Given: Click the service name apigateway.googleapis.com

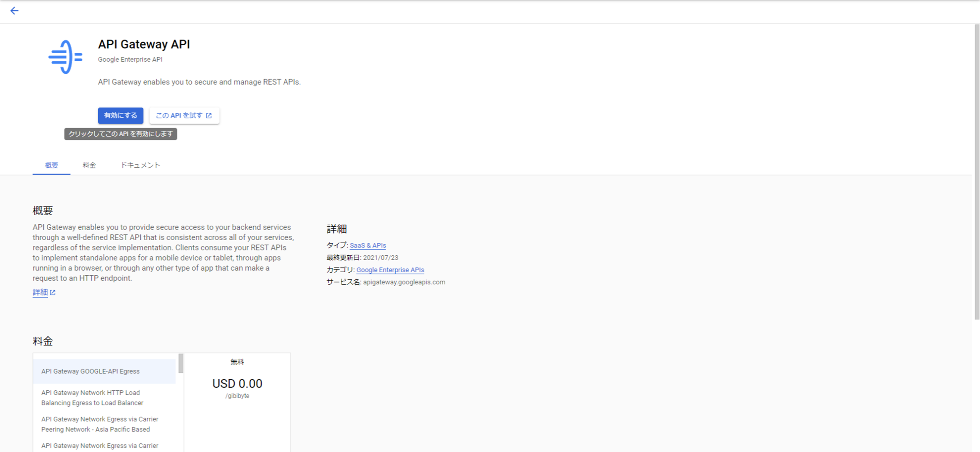Looking at the screenshot, I should click(x=404, y=282).
